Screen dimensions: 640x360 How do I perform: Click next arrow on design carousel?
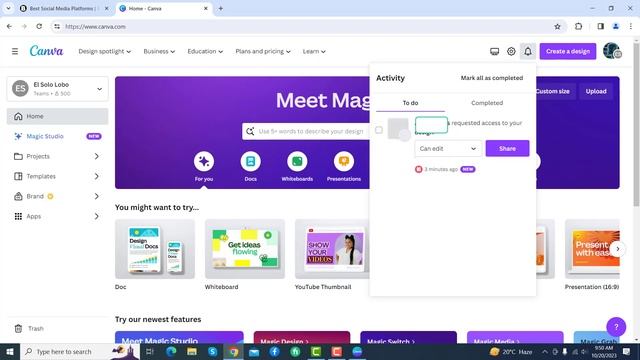618,249
